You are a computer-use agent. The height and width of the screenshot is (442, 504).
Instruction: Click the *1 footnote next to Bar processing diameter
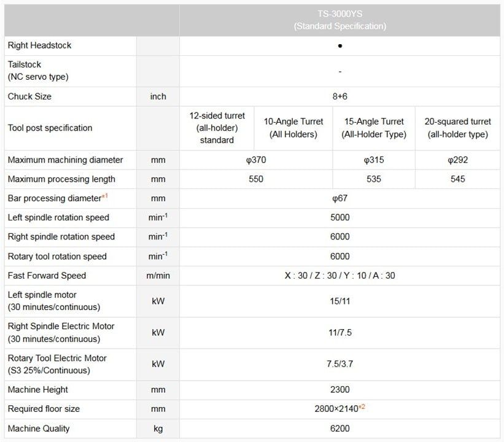click(105, 196)
